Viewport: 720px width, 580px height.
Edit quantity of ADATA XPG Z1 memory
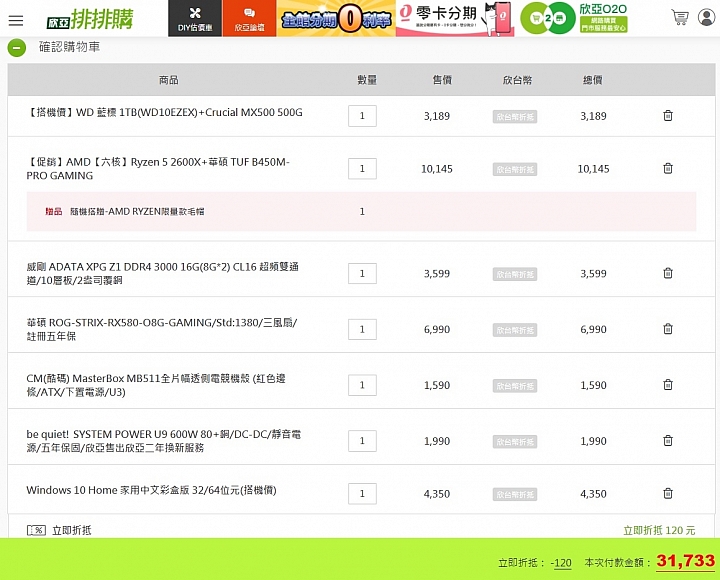[362, 273]
